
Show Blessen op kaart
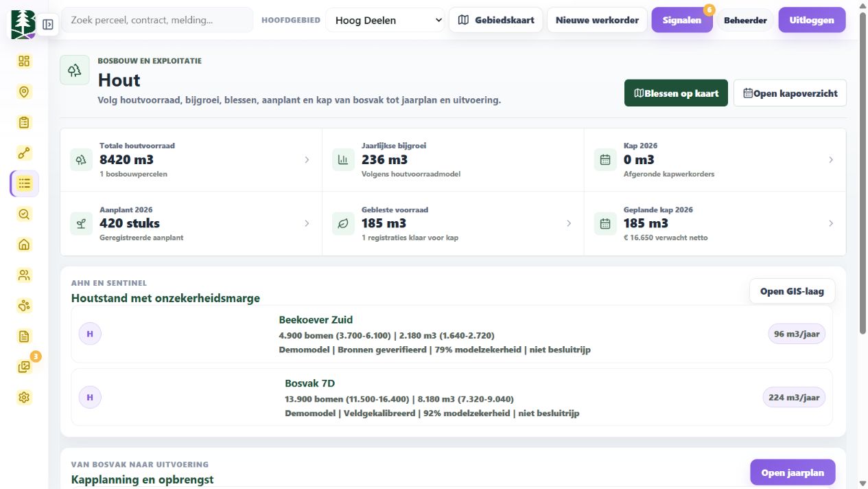676,93
